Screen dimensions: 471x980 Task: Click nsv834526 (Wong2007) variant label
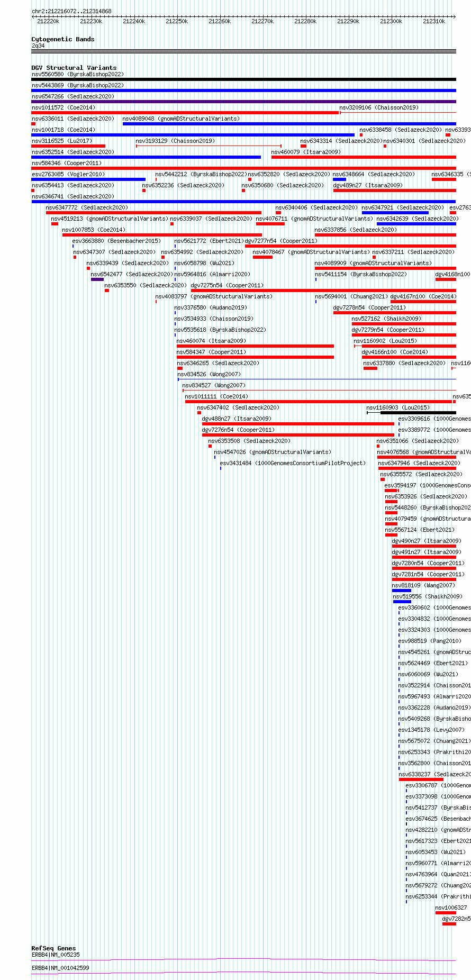pyautogui.click(x=209, y=374)
